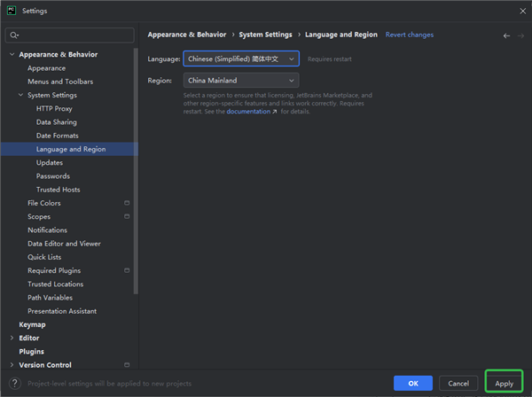532x397 pixels.
Task: Open the Language dropdown
Action: (240, 58)
